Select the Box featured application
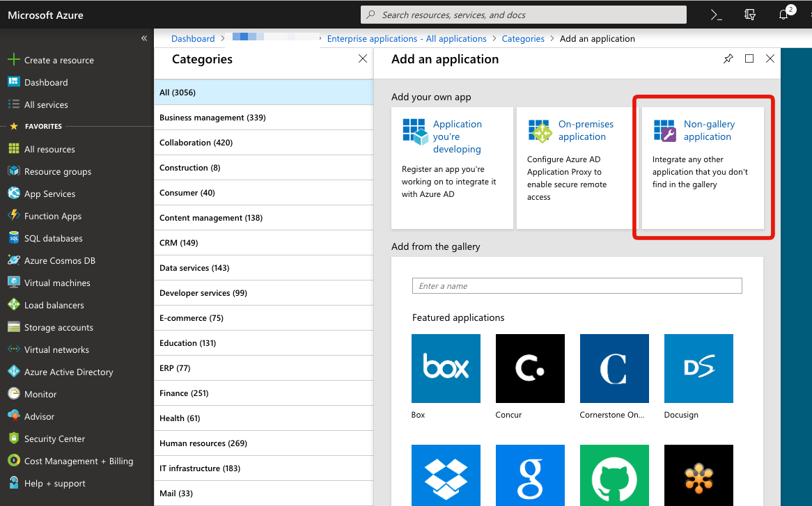This screenshot has width=812, height=506. [446, 368]
